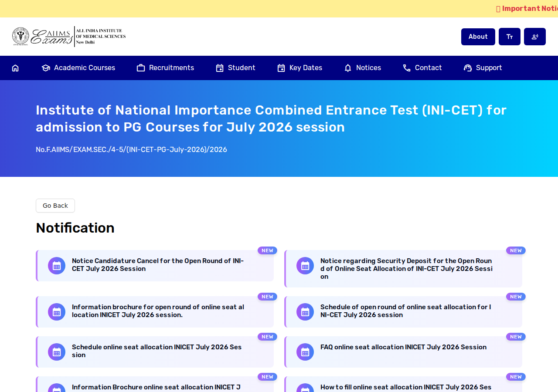
Task: Click calendar icon of Information brochure open round
Action: (x=57, y=312)
